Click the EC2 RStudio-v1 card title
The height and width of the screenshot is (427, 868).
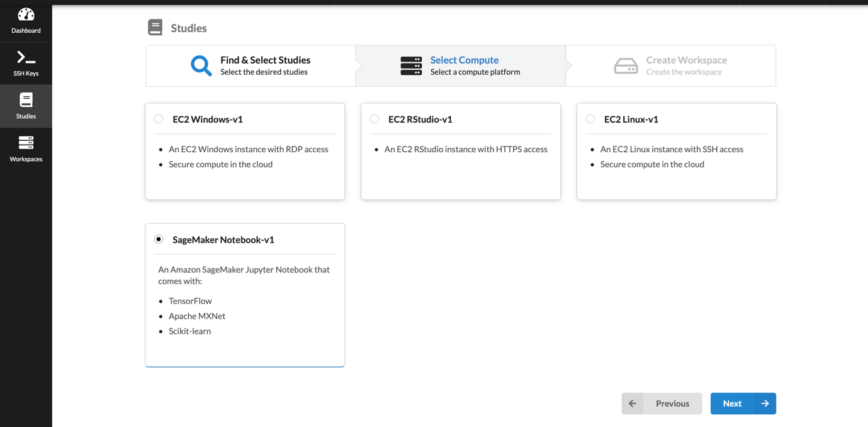420,119
